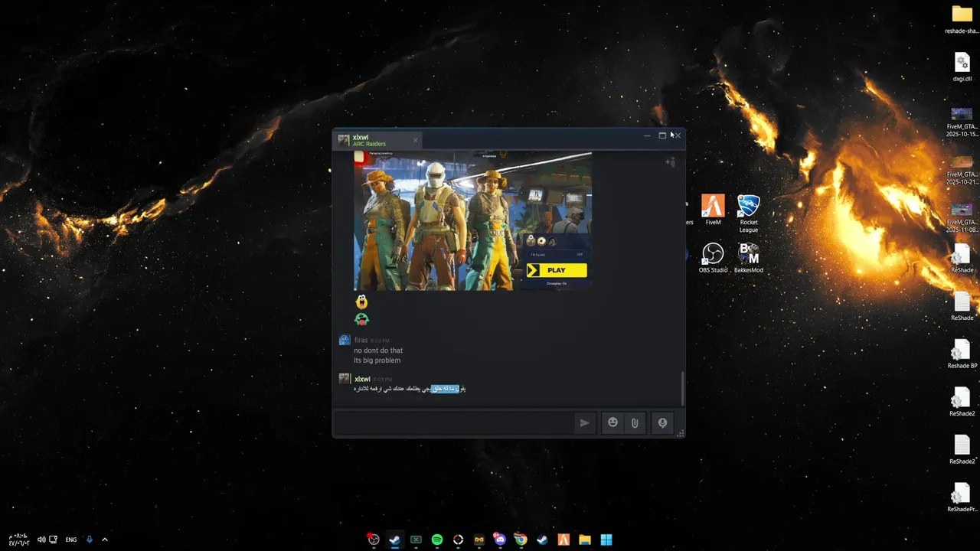Open Google Chrome from the taskbar
The height and width of the screenshot is (551, 980).
[521, 540]
